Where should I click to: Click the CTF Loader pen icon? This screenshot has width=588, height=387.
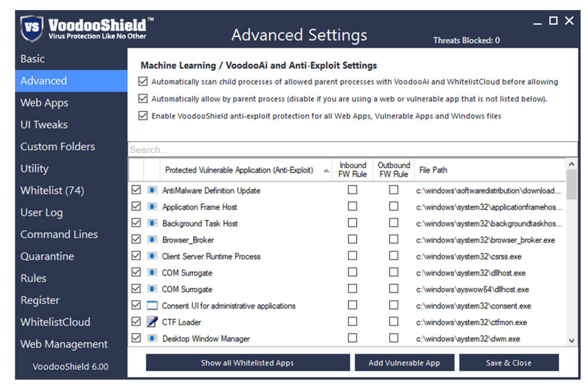152,322
